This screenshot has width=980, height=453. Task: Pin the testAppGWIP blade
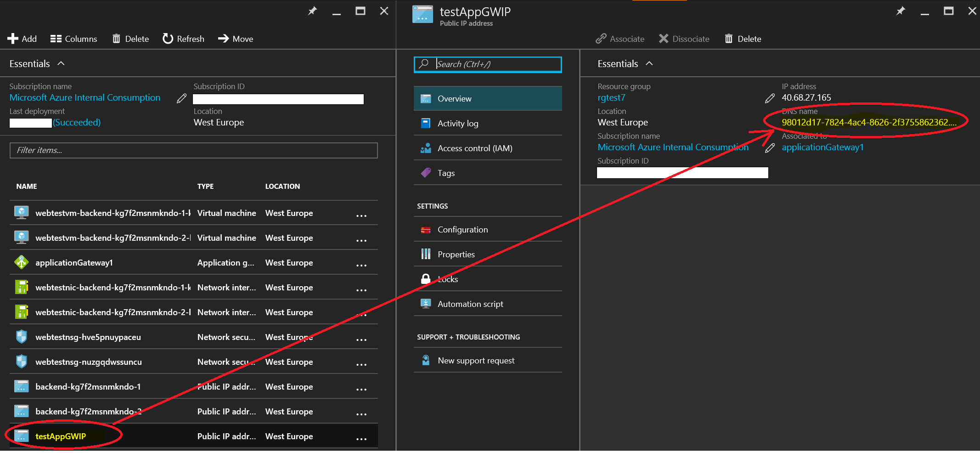[x=901, y=11]
